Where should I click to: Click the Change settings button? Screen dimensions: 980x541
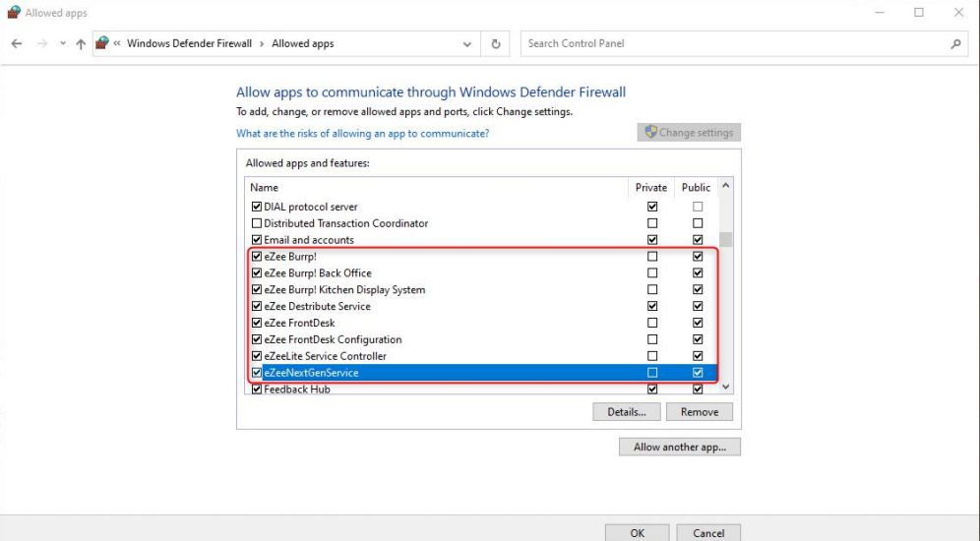tap(689, 133)
